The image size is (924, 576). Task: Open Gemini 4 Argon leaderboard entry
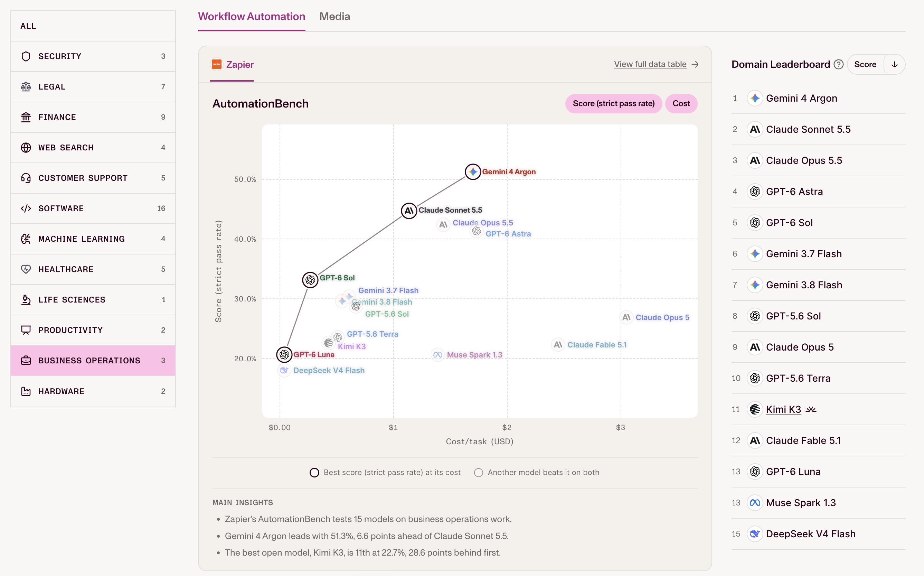click(x=819, y=98)
